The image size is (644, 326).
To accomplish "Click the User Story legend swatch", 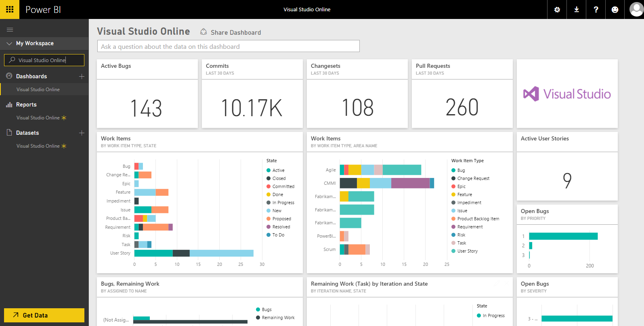I will tap(453, 251).
